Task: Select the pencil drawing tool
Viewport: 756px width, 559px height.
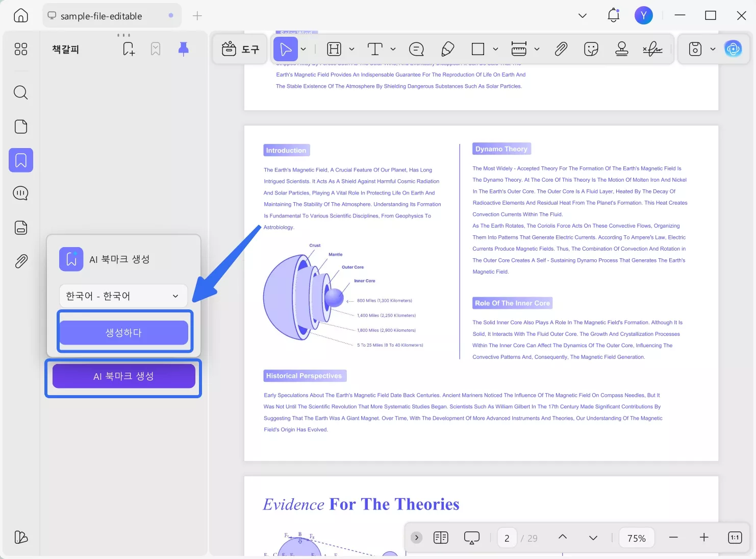Action: pyautogui.click(x=447, y=49)
